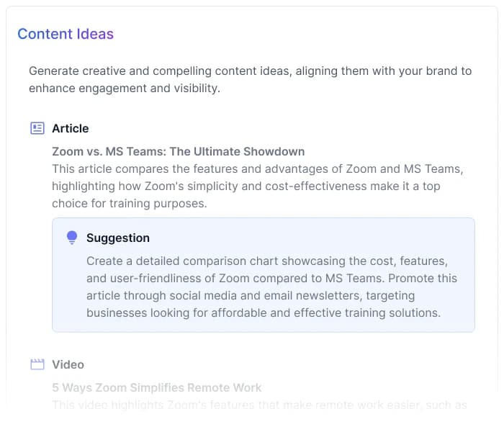The height and width of the screenshot is (432, 504).
Task: Open the Zoom vs. MS Teams article title
Action: tap(178, 151)
